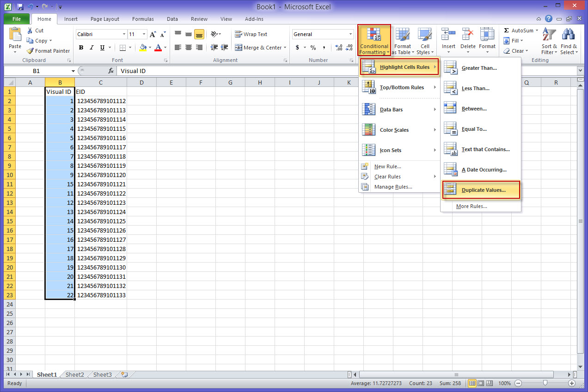Align text right in cells
Image resolution: width=588 pixels, height=392 pixels.
point(199,48)
